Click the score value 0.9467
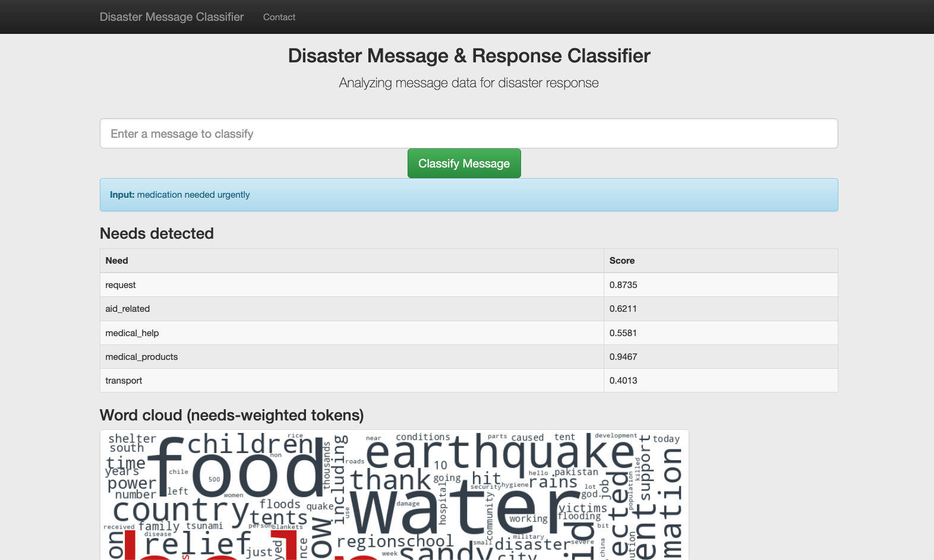The width and height of the screenshot is (934, 560). pos(721,357)
